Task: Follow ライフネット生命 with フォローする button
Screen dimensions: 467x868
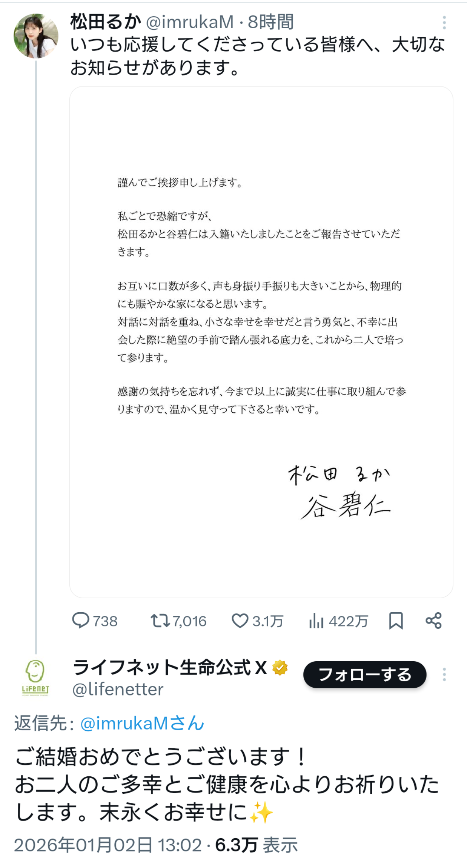Action: coord(365,674)
